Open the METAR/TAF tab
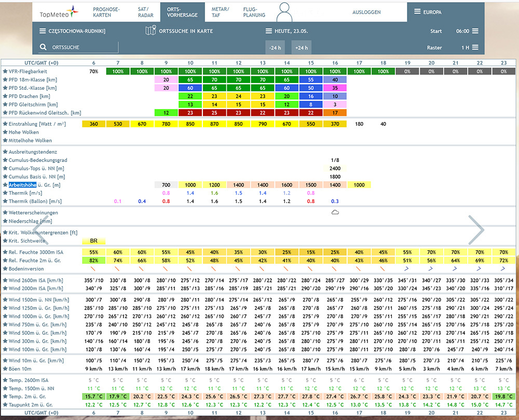Screen dimensions: 519x420 (x=220, y=12)
